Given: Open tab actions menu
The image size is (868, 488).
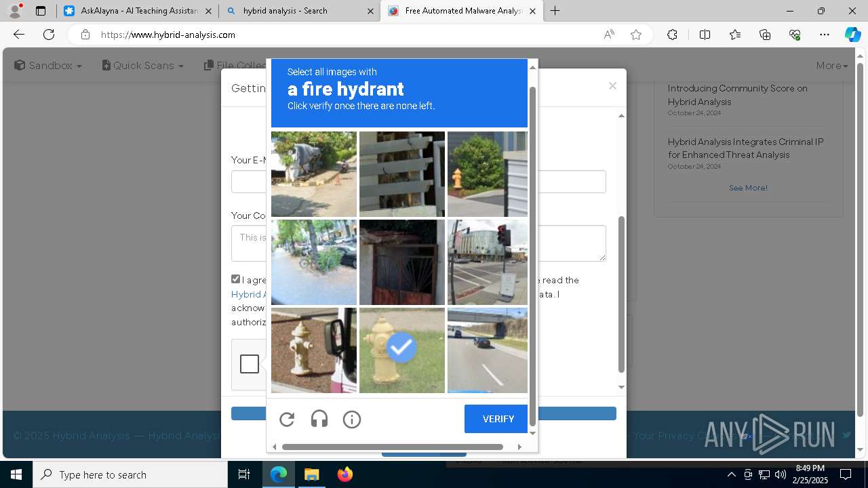Looking at the screenshot, I should 41,11.
